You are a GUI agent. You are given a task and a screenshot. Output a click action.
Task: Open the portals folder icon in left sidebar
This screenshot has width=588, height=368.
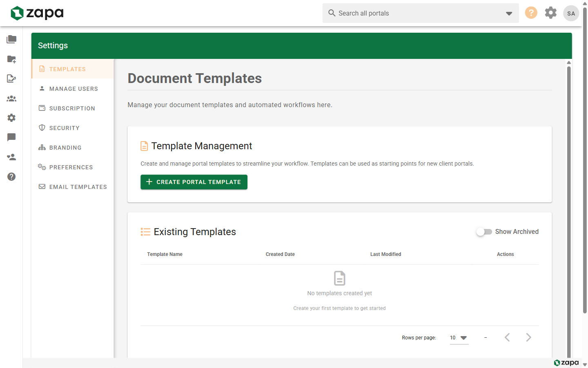click(11, 39)
